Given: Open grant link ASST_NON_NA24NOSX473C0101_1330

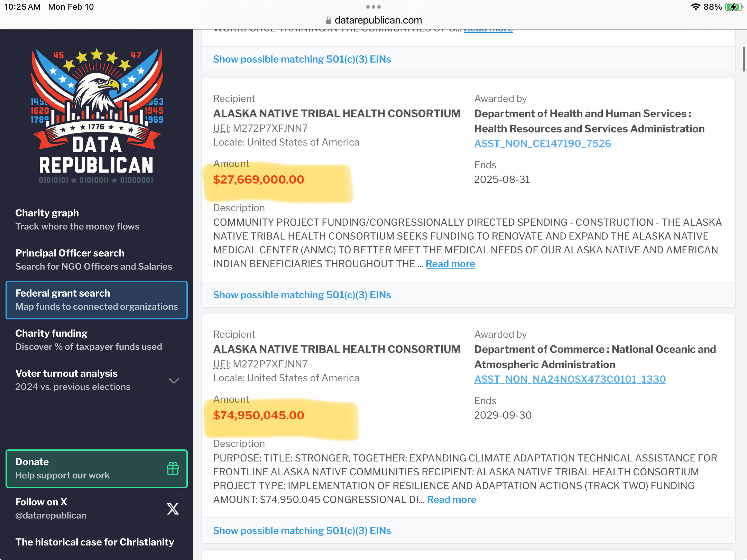Looking at the screenshot, I should coord(570,379).
